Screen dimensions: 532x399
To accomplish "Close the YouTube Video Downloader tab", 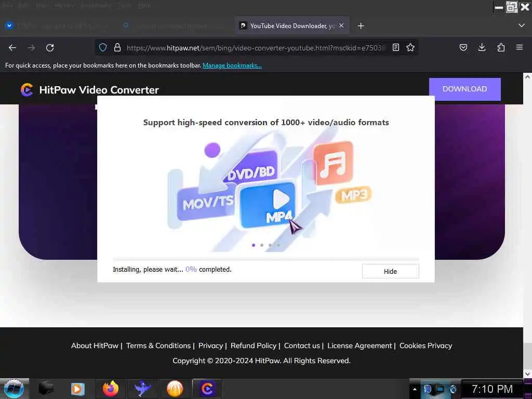I will tap(341, 26).
